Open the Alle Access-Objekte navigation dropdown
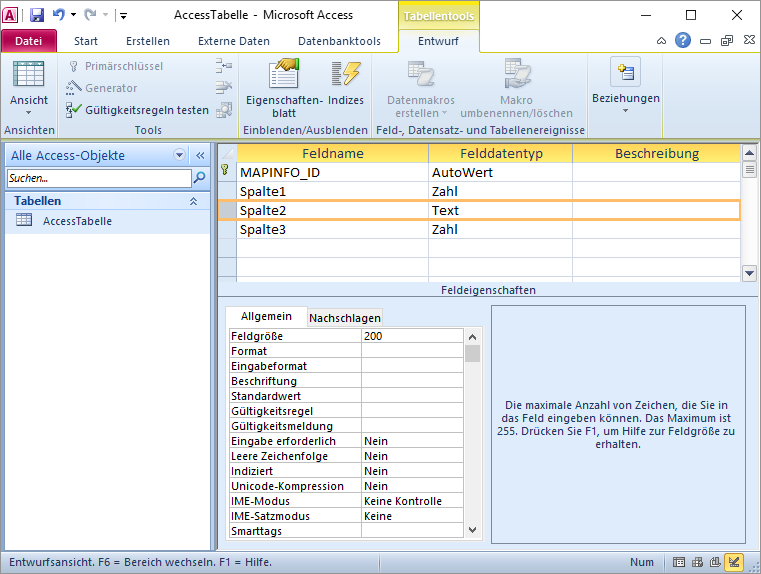761x574 pixels. pos(180,155)
